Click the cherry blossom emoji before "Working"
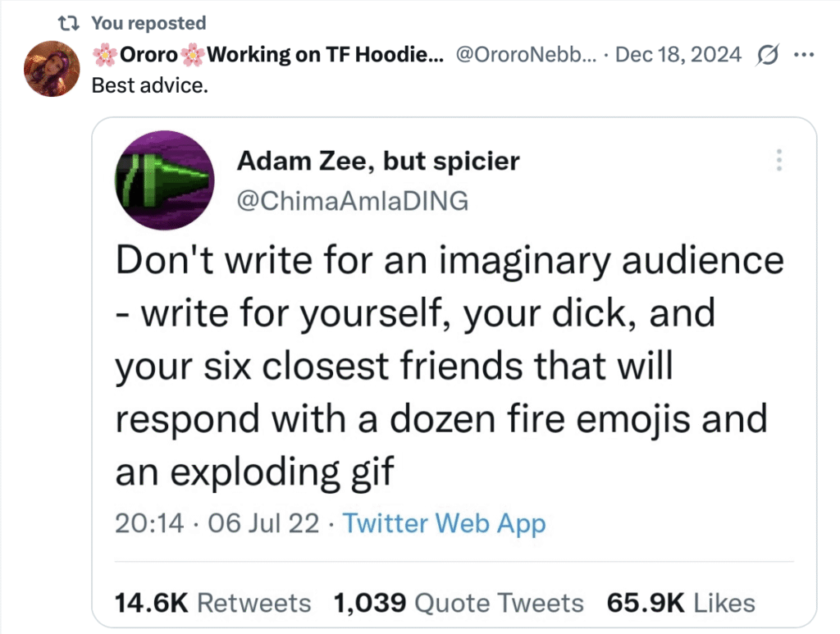The height and width of the screenshot is (634, 840). click(x=193, y=55)
